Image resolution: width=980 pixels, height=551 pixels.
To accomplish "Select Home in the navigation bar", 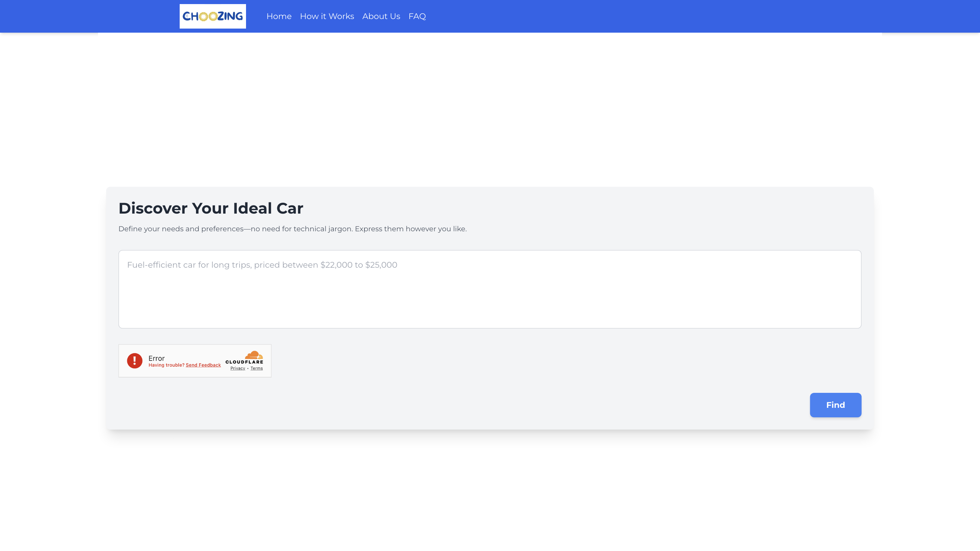I will 279,16.
